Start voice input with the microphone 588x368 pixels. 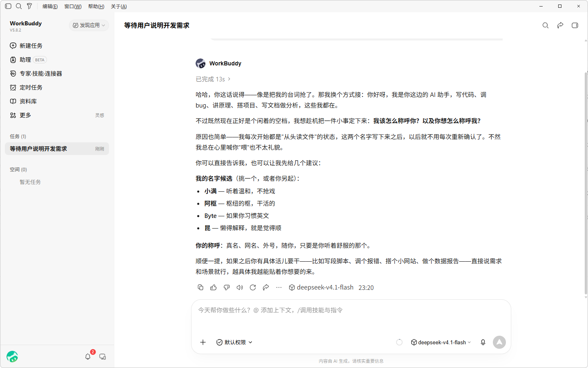click(483, 342)
